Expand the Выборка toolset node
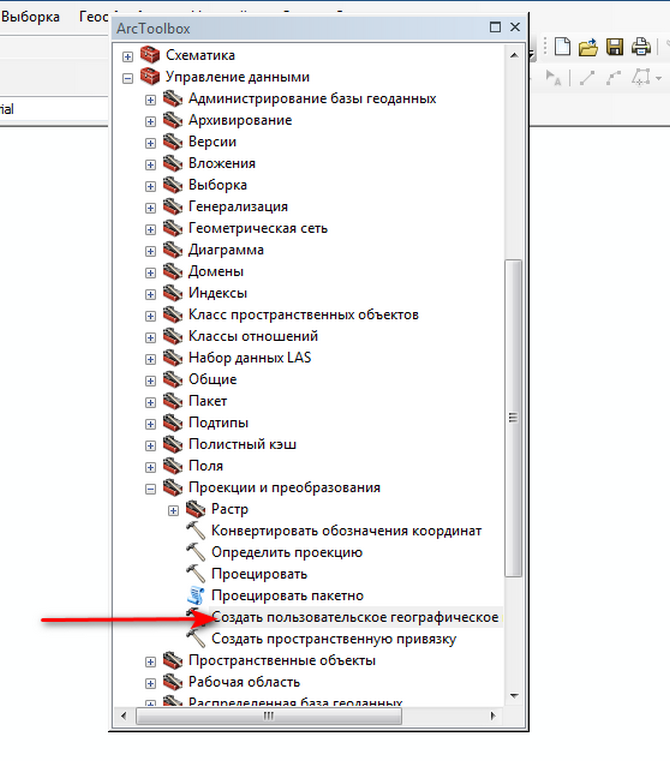670x761 pixels. 151,186
